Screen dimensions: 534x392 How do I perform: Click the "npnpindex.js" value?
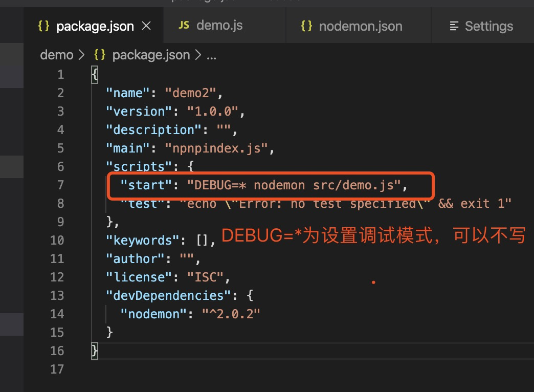coord(216,148)
